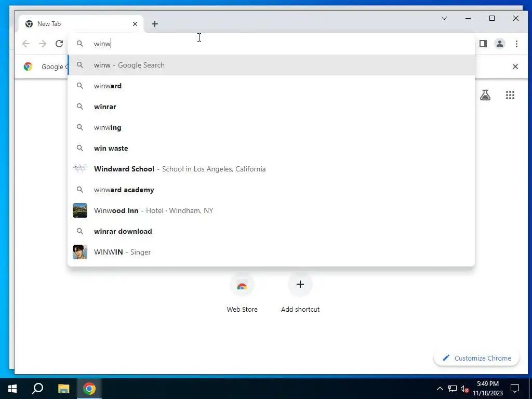Open the Windows Start menu
This screenshot has height=399, width=532.
click(x=12, y=389)
